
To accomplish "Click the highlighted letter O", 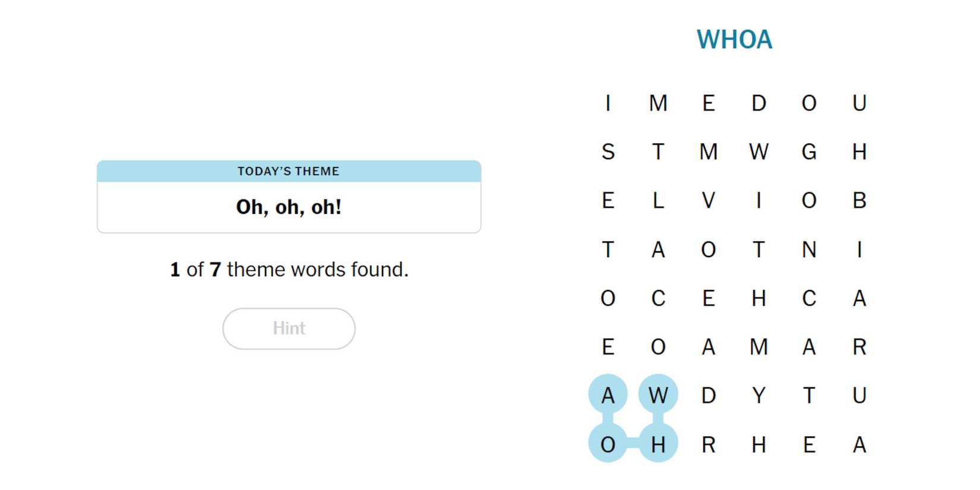I will coord(608,444).
